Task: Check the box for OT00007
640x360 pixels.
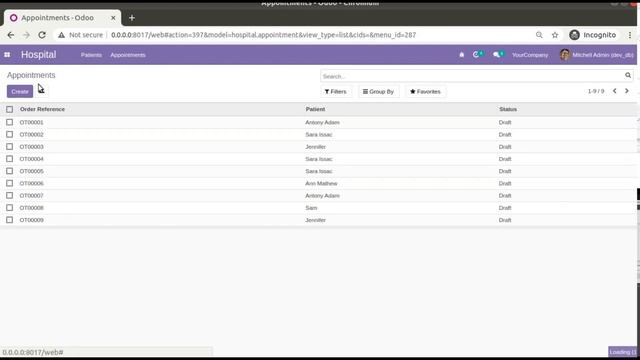Action: [9, 196]
